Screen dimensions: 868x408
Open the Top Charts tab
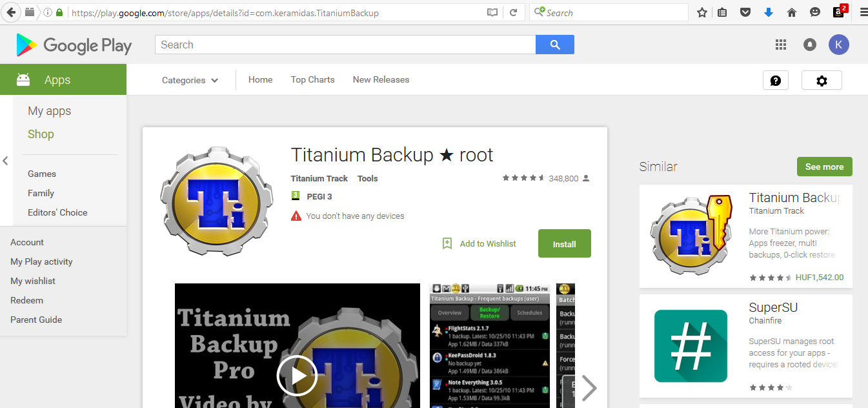point(313,79)
